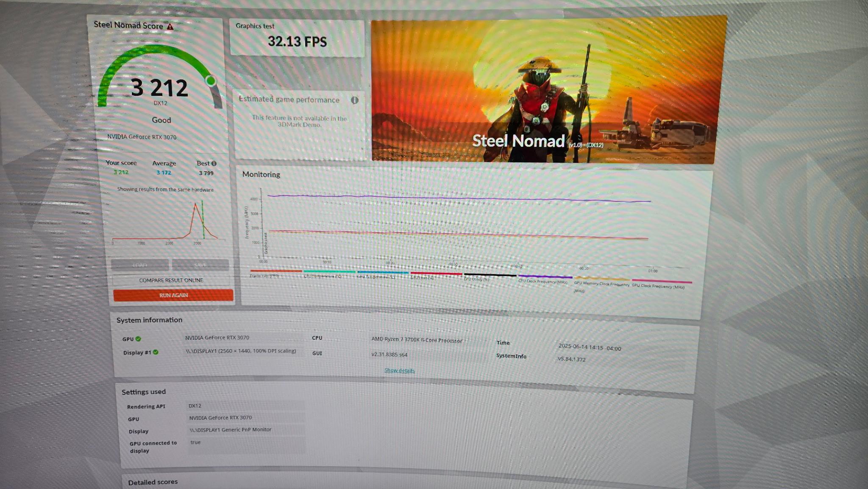Click the DX12 Rendering API value
The image size is (868, 489).
pyautogui.click(x=195, y=406)
